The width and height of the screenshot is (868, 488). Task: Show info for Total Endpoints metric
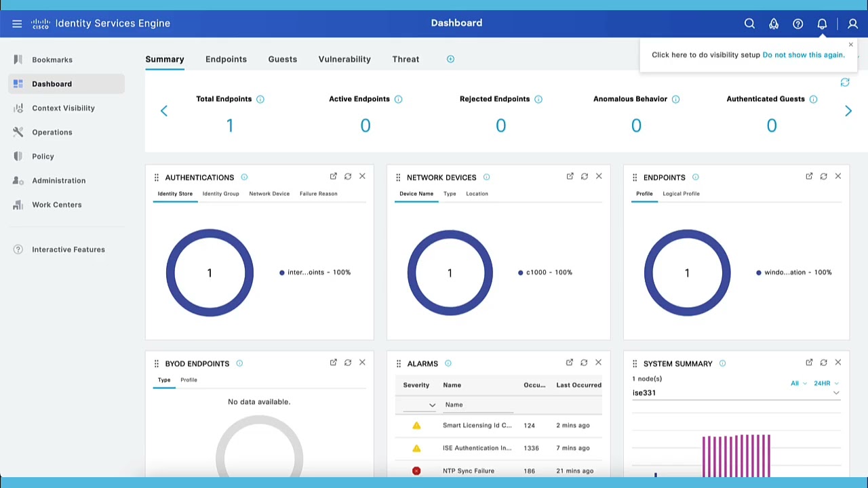click(x=260, y=99)
